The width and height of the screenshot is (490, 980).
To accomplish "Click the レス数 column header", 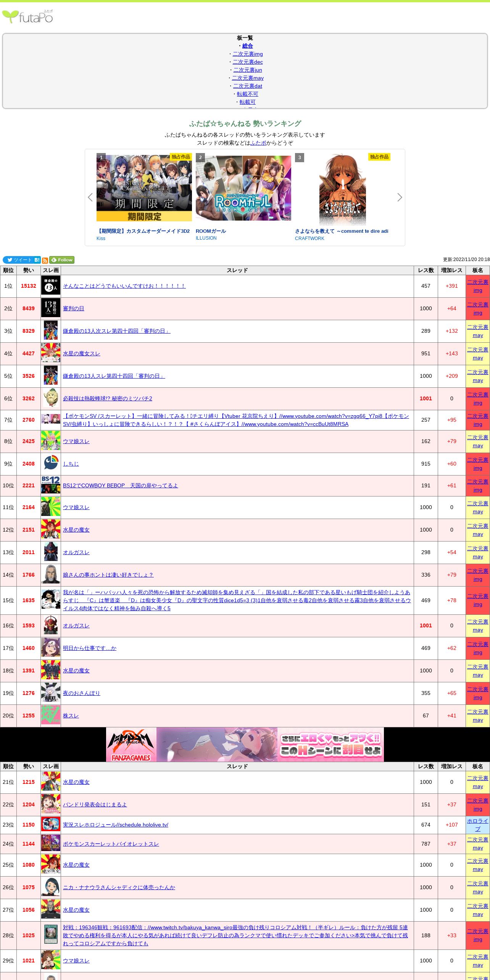I will [x=426, y=270].
